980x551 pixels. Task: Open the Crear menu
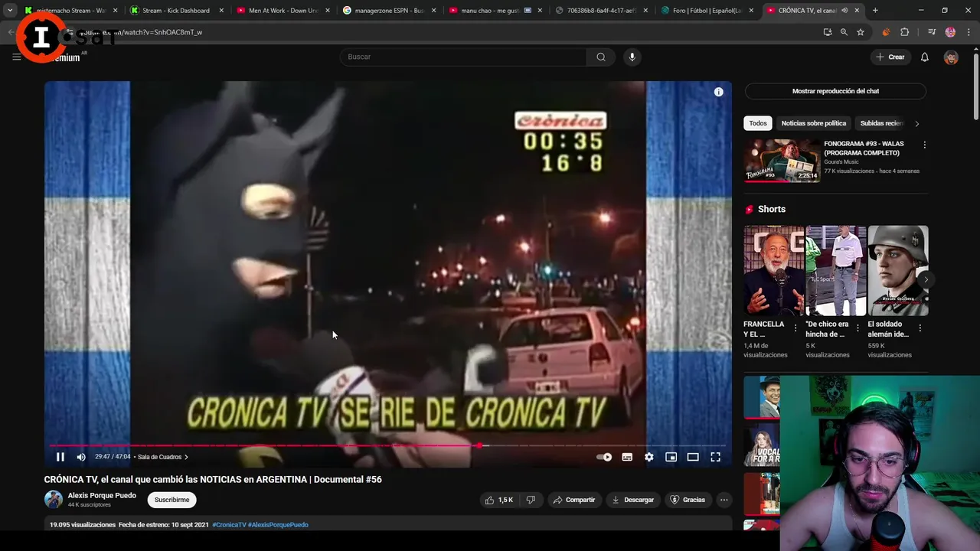890,57
